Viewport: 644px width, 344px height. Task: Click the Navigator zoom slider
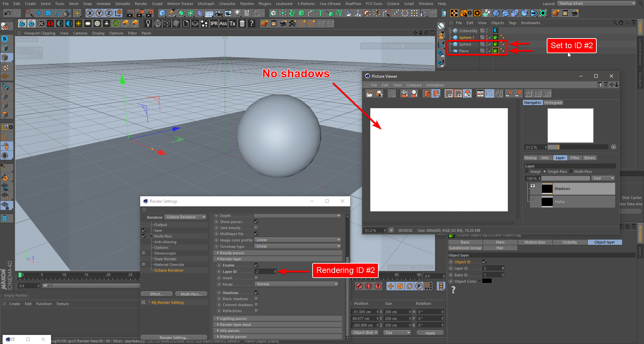coord(578,147)
